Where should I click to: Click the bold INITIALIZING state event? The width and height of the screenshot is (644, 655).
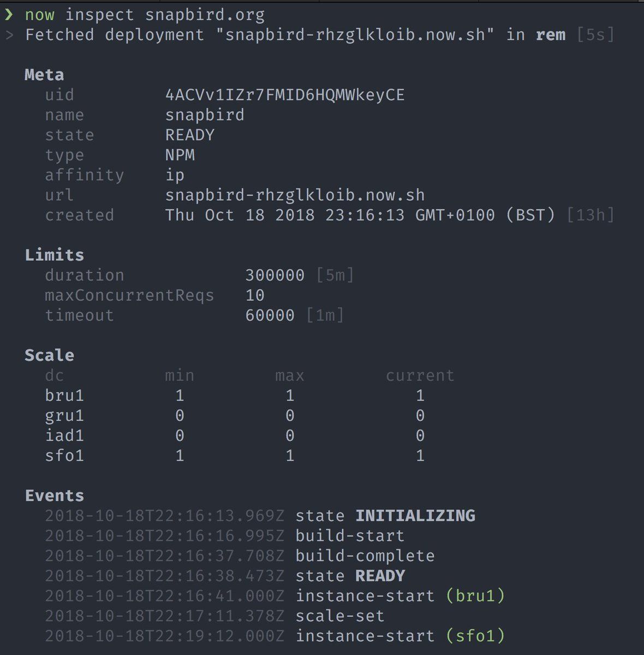pyautogui.click(x=415, y=516)
